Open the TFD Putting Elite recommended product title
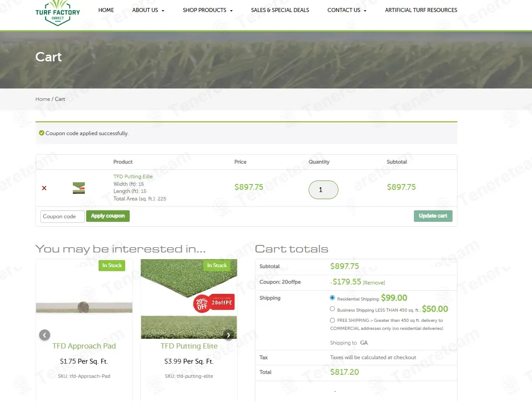 [189, 346]
